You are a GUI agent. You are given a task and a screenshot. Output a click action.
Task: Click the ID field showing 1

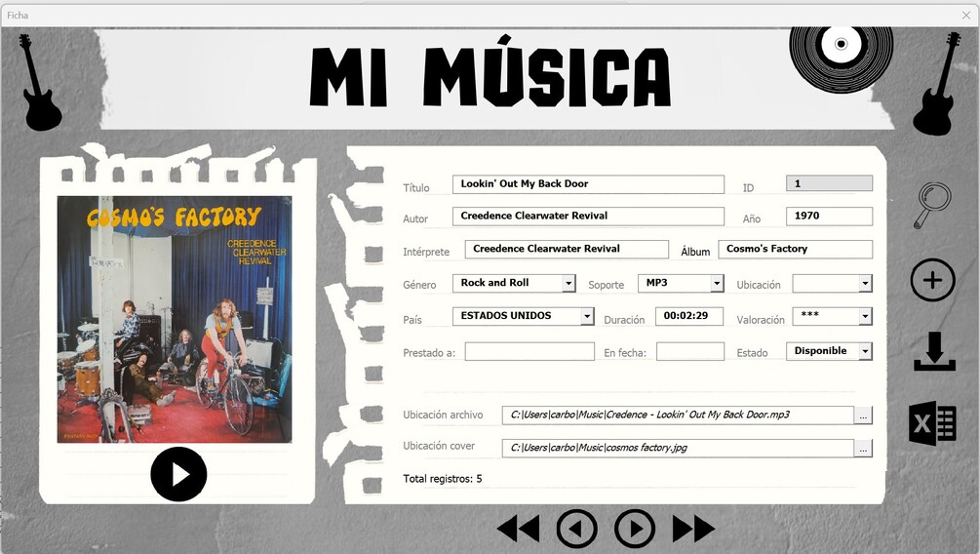(x=830, y=183)
